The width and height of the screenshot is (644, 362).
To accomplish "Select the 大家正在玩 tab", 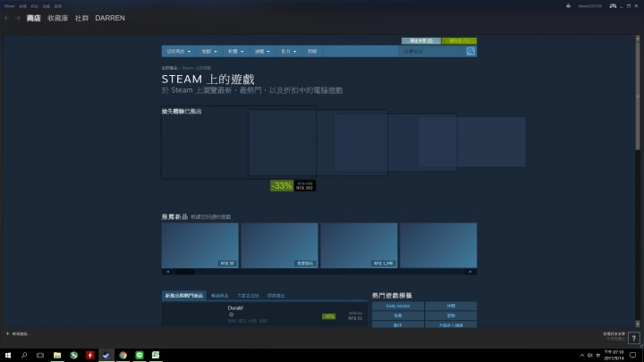I will 248,296.
